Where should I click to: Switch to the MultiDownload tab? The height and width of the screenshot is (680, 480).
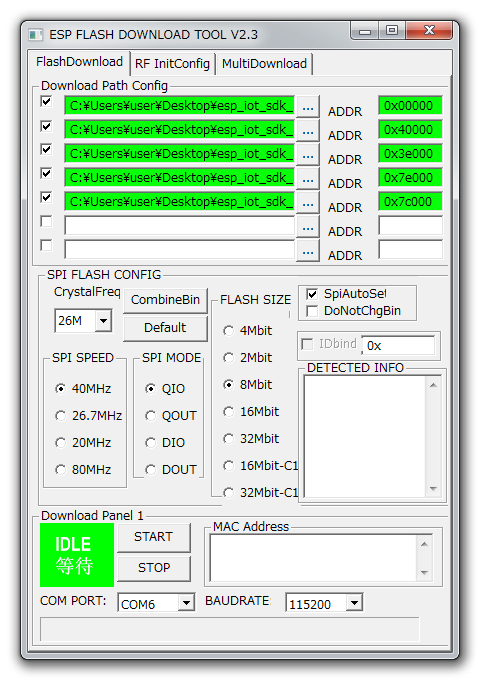pos(264,64)
